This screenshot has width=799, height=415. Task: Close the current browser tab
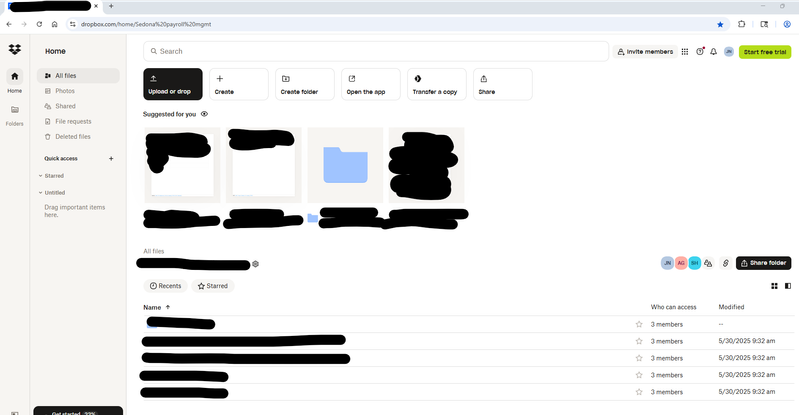96,6
